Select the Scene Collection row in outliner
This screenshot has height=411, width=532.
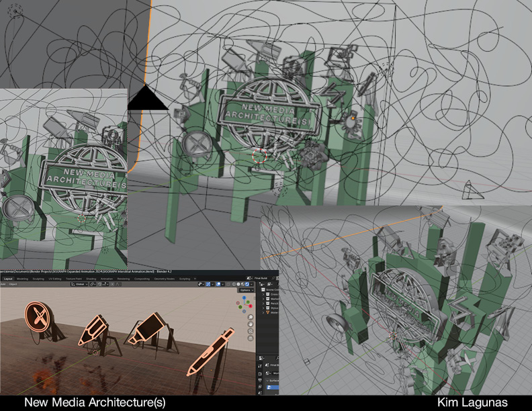[x=270, y=290]
